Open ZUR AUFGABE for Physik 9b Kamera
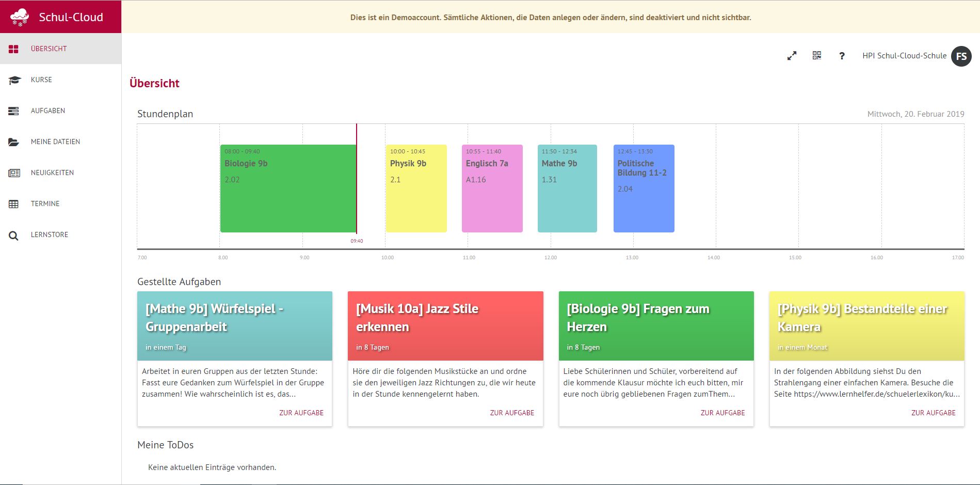Viewport: 980px width, 485px height. (933, 413)
